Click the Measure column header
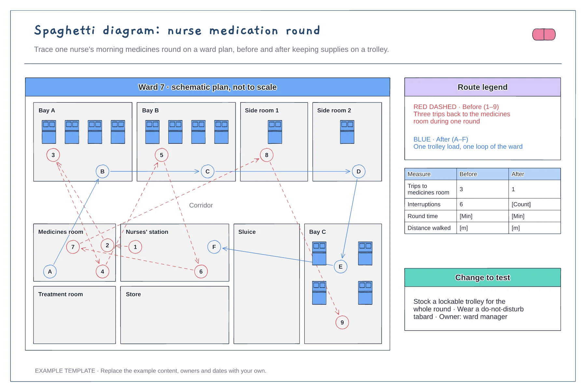Viewport: 586px width, 392px height. point(430,174)
